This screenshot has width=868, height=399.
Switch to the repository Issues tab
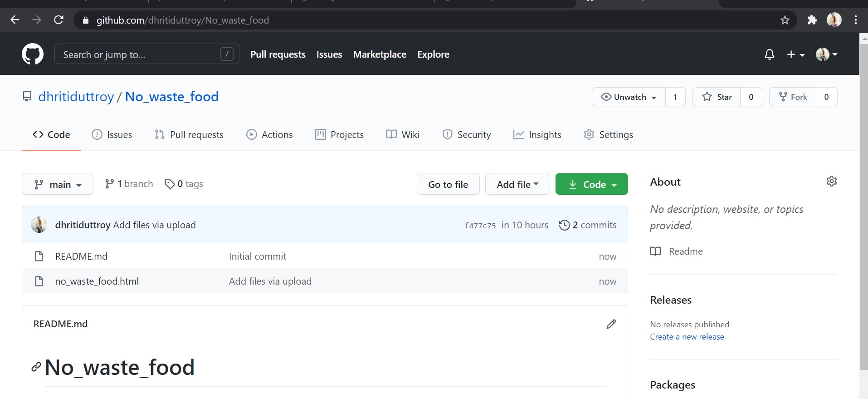tap(112, 135)
